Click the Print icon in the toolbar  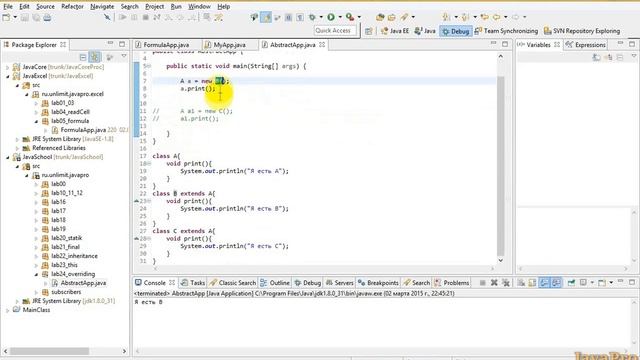pyautogui.click(x=47, y=17)
